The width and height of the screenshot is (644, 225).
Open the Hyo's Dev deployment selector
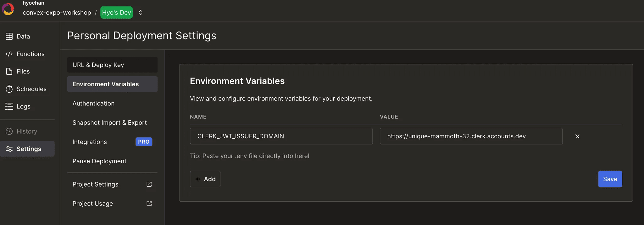coord(116,13)
